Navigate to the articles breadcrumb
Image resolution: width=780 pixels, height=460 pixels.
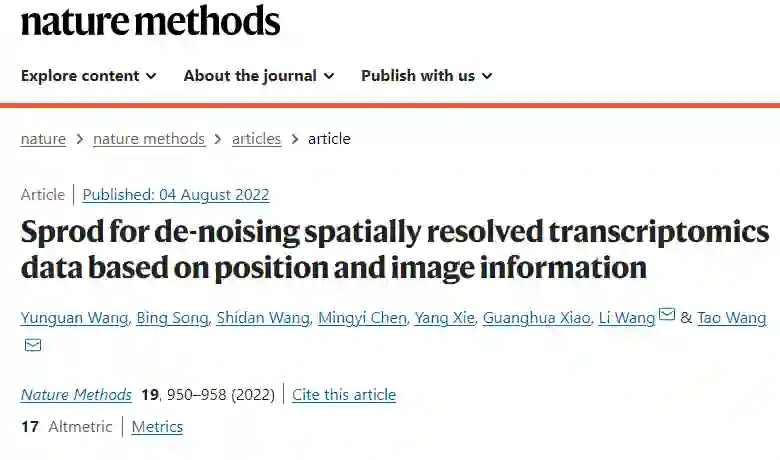coord(256,139)
